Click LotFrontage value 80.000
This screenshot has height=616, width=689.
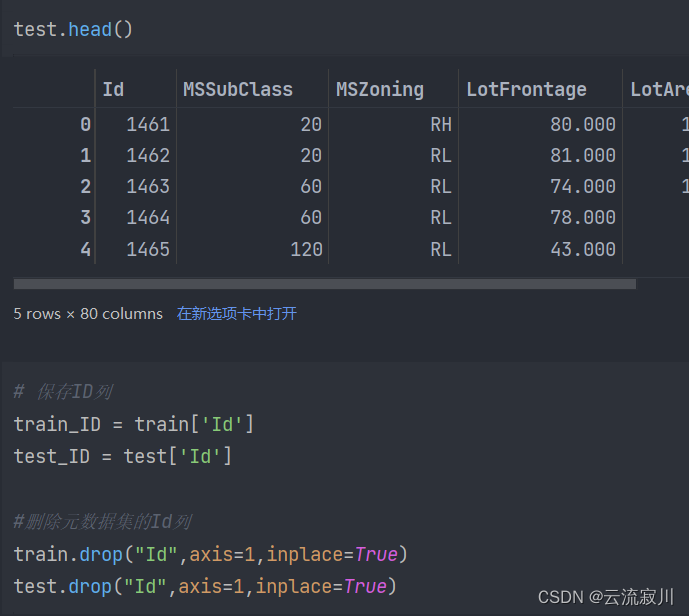click(x=583, y=124)
